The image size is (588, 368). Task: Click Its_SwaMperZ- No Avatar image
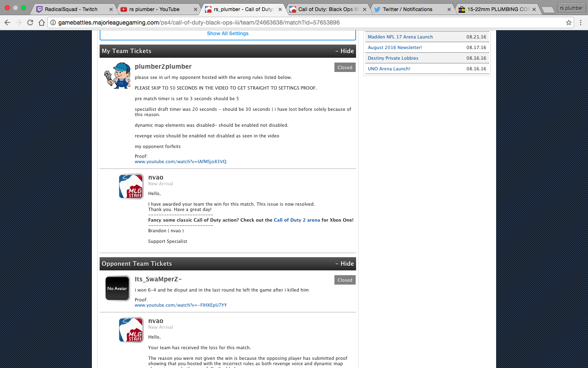[118, 288]
